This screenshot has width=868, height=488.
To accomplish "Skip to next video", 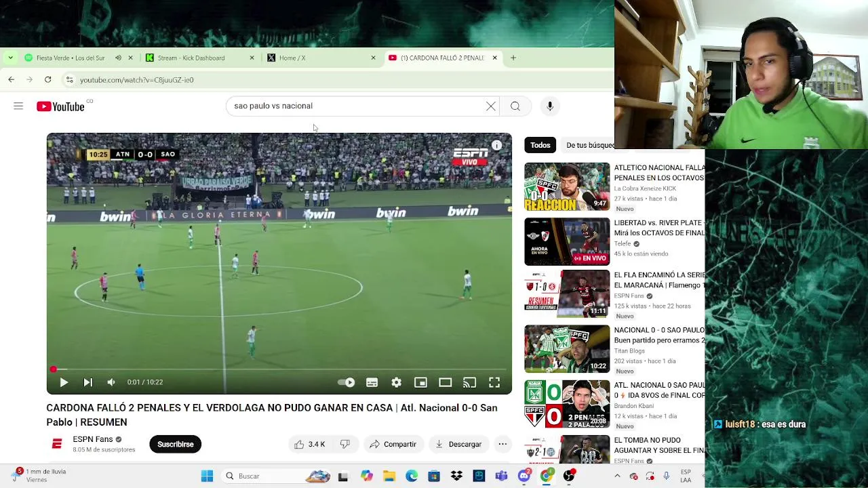I will tap(88, 382).
